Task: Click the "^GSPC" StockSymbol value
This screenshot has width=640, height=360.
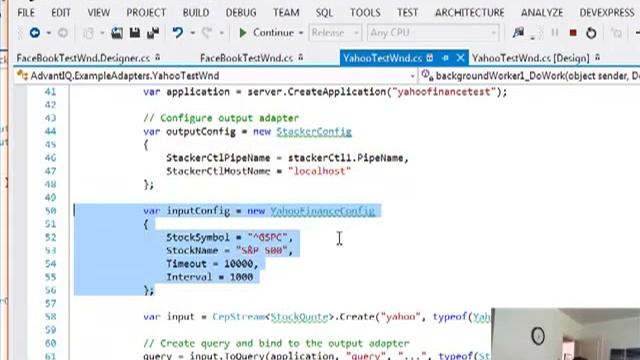Action: pos(267,237)
